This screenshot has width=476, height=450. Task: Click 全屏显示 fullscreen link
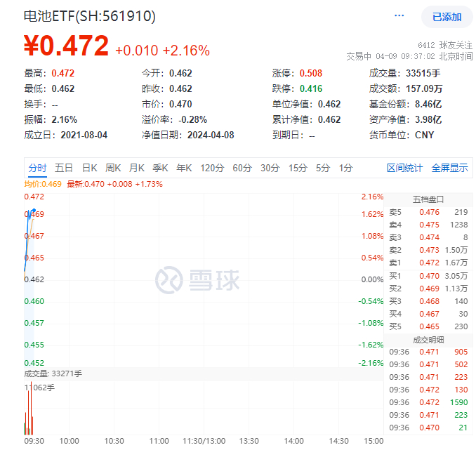click(x=449, y=168)
